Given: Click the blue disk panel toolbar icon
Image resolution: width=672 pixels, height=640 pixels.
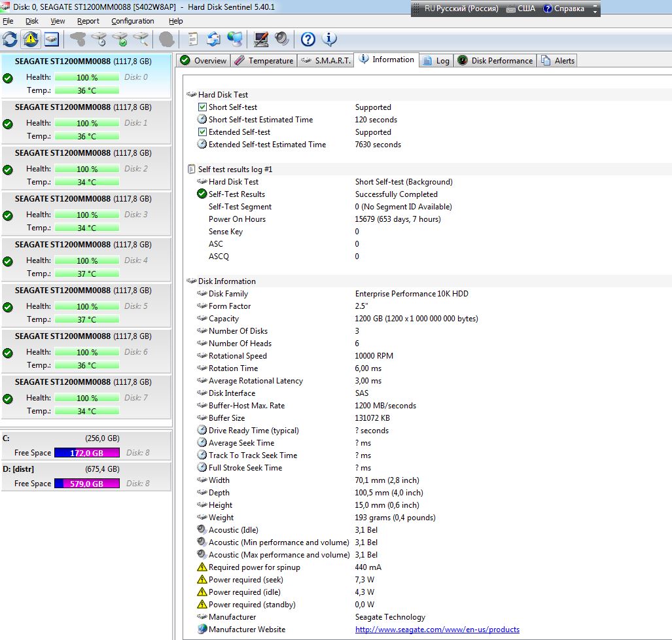Looking at the screenshot, I should click(52, 39).
